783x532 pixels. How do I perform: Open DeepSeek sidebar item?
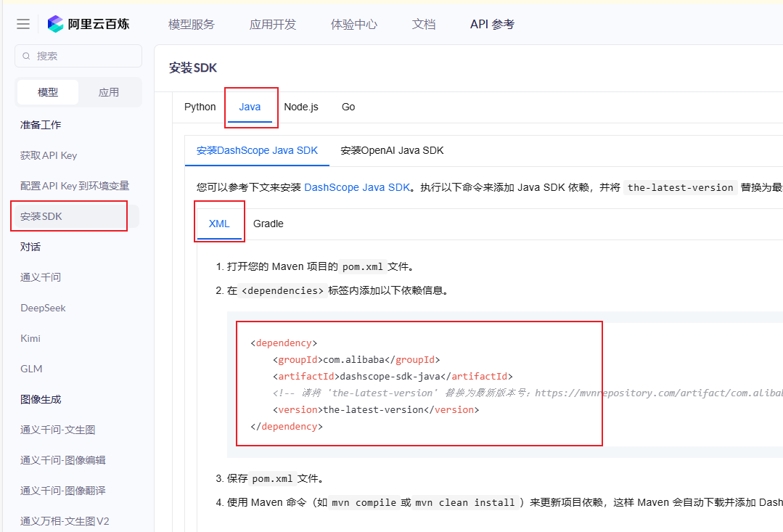[43, 308]
